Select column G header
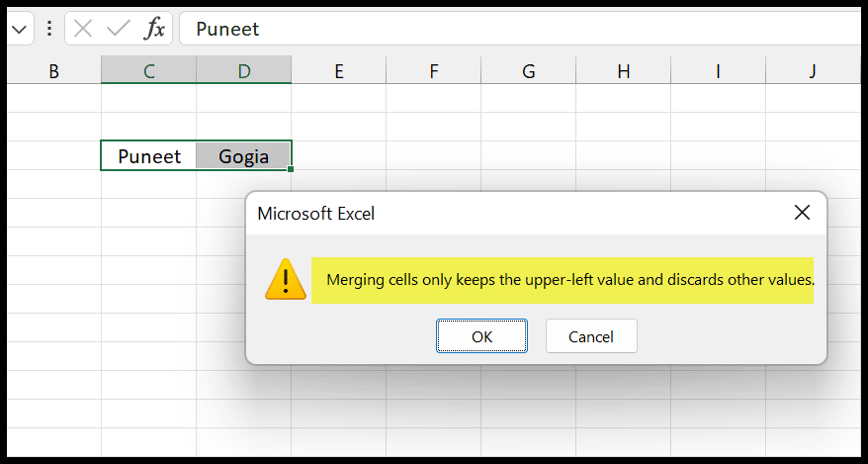 click(528, 71)
